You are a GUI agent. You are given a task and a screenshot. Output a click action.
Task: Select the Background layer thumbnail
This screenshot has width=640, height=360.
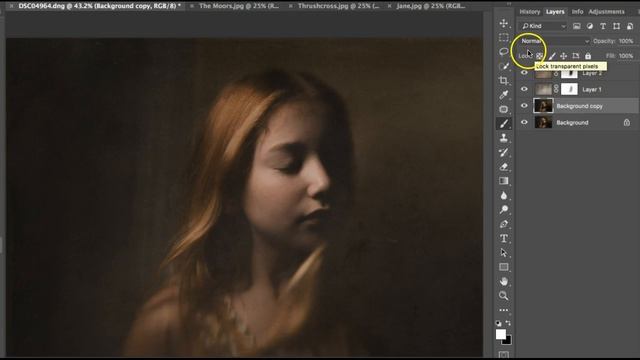(543, 122)
